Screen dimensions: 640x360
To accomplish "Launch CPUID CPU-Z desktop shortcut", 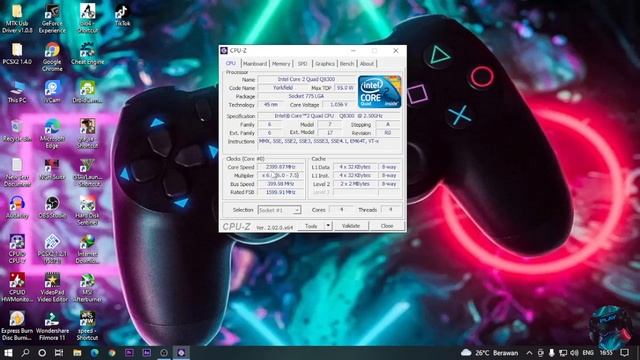I will click(x=17, y=249).
